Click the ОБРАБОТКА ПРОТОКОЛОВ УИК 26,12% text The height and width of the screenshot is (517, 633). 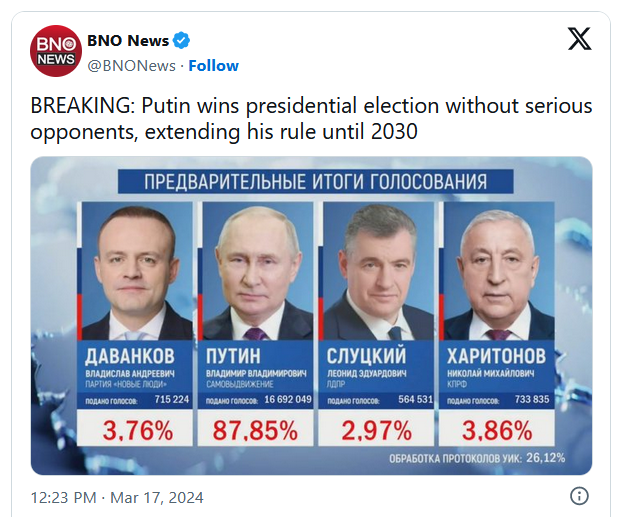tap(478, 459)
